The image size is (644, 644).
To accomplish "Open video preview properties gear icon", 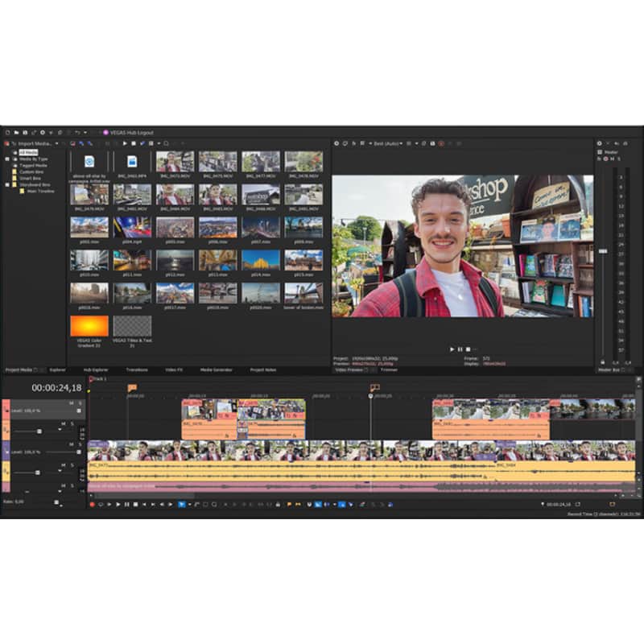I will coord(336,143).
